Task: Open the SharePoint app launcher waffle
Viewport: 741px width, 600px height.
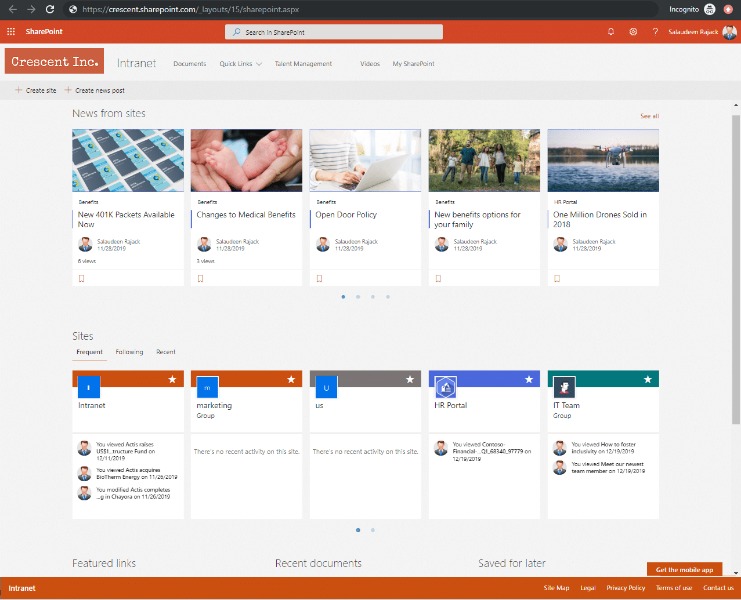Action: coord(11,32)
